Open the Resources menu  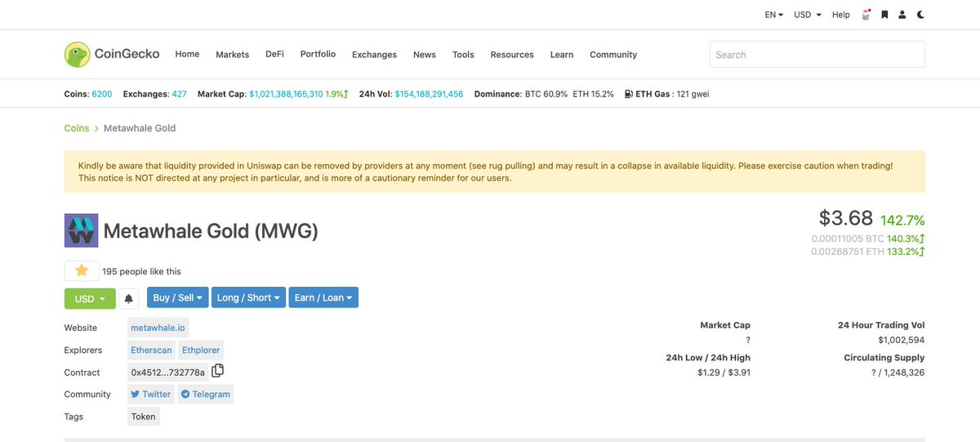[512, 55]
